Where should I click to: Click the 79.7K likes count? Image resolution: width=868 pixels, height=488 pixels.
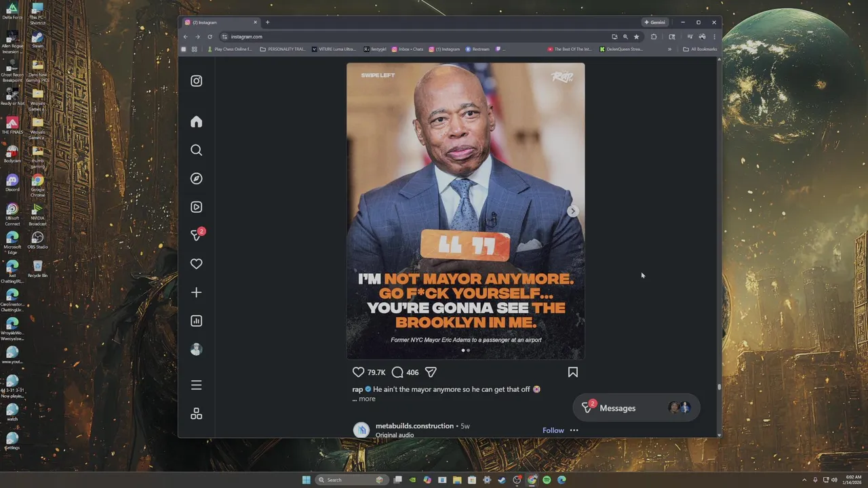(376, 372)
